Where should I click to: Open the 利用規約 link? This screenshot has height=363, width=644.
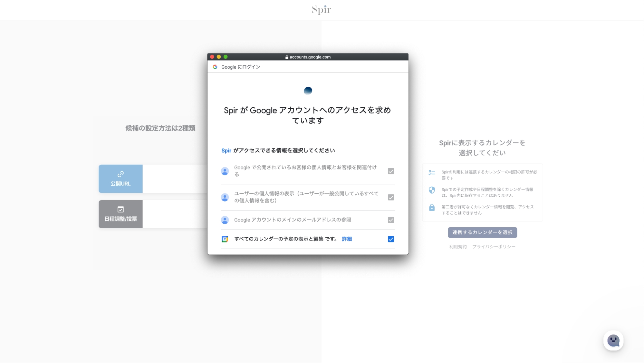[457, 247]
